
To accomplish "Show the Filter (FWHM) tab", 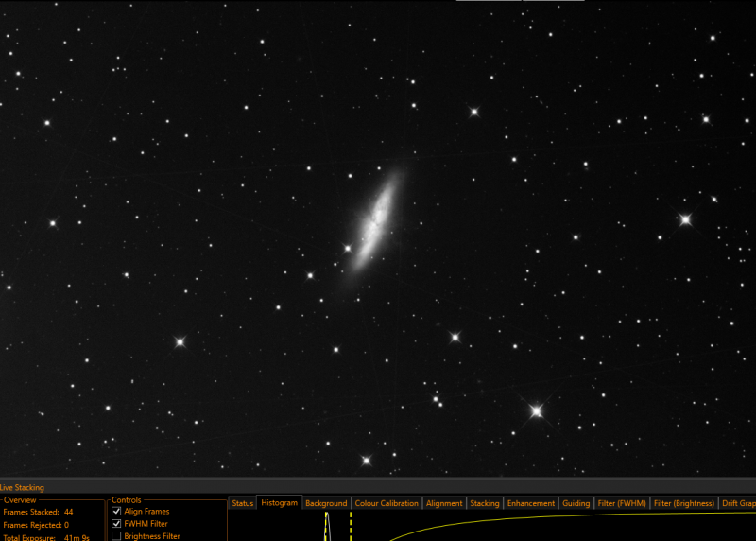I will pos(622,503).
